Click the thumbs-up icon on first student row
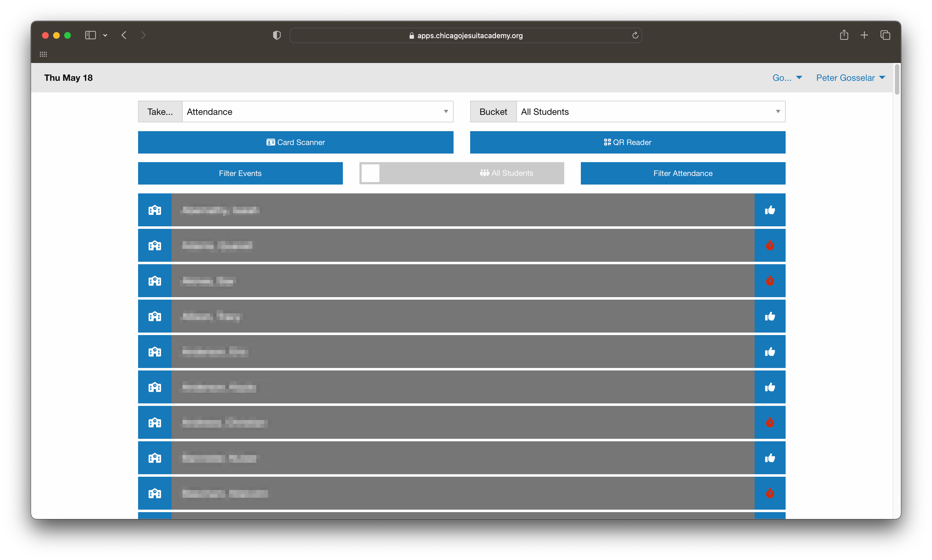Image resolution: width=932 pixels, height=560 pixels. click(x=770, y=210)
